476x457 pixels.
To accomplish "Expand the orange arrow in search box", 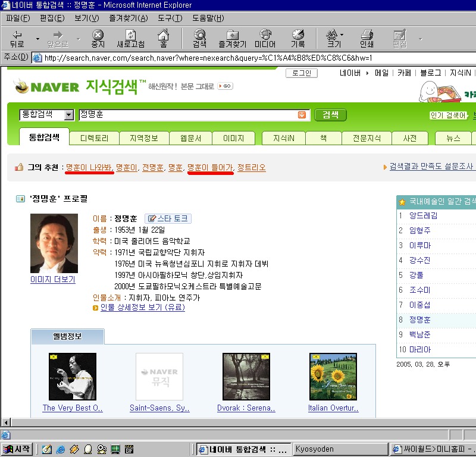I will (x=302, y=115).
